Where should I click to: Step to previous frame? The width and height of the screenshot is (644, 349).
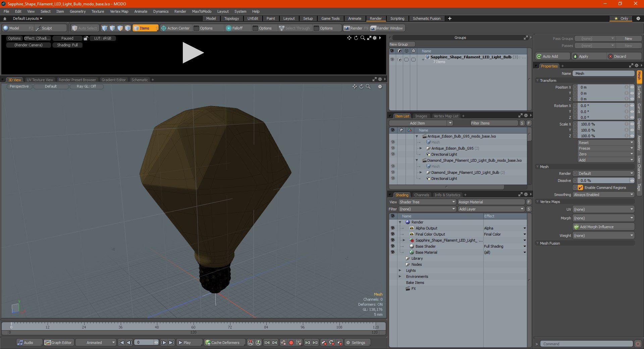[129, 343]
